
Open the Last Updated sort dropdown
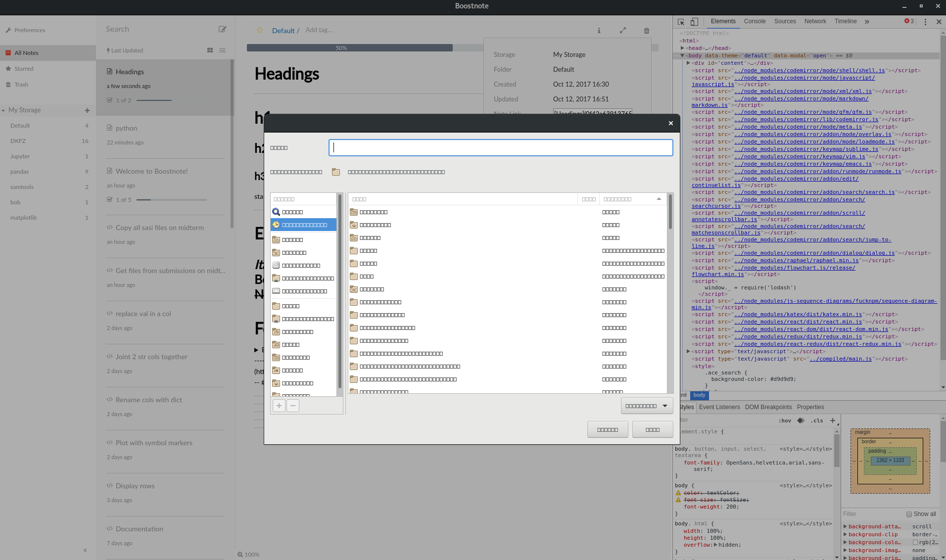point(125,50)
